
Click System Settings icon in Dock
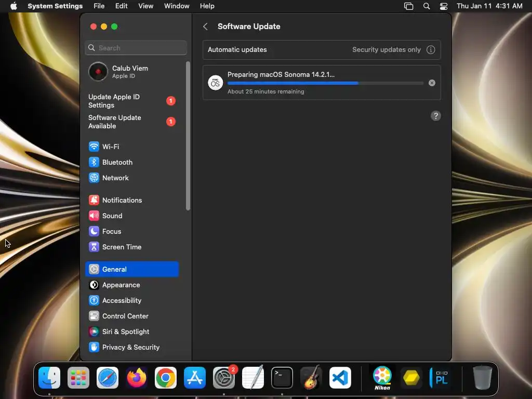point(224,378)
